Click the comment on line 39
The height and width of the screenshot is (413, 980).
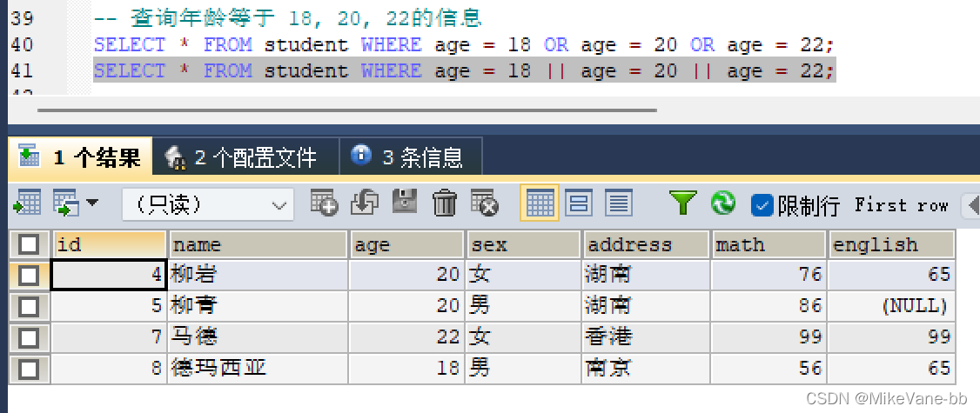tap(288, 18)
